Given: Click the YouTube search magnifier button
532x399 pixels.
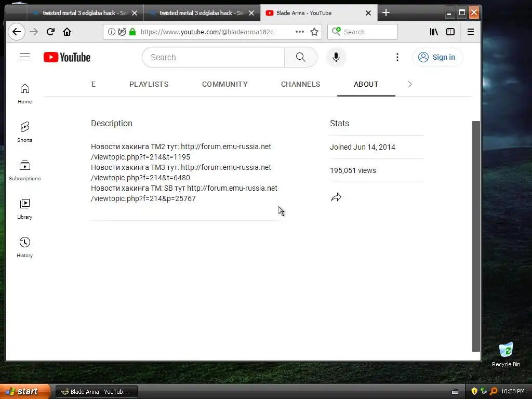Looking at the screenshot, I should pyautogui.click(x=301, y=57).
